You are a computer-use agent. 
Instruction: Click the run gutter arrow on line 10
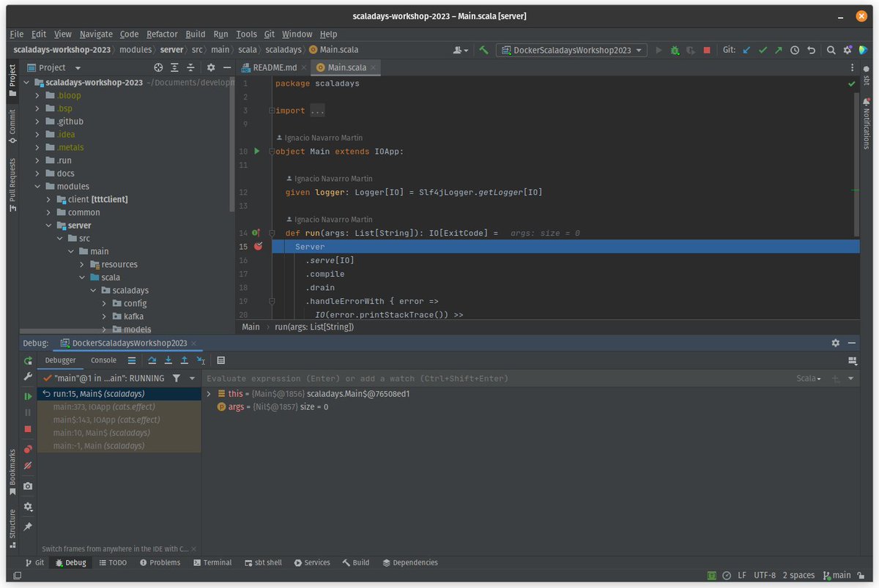(256, 152)
